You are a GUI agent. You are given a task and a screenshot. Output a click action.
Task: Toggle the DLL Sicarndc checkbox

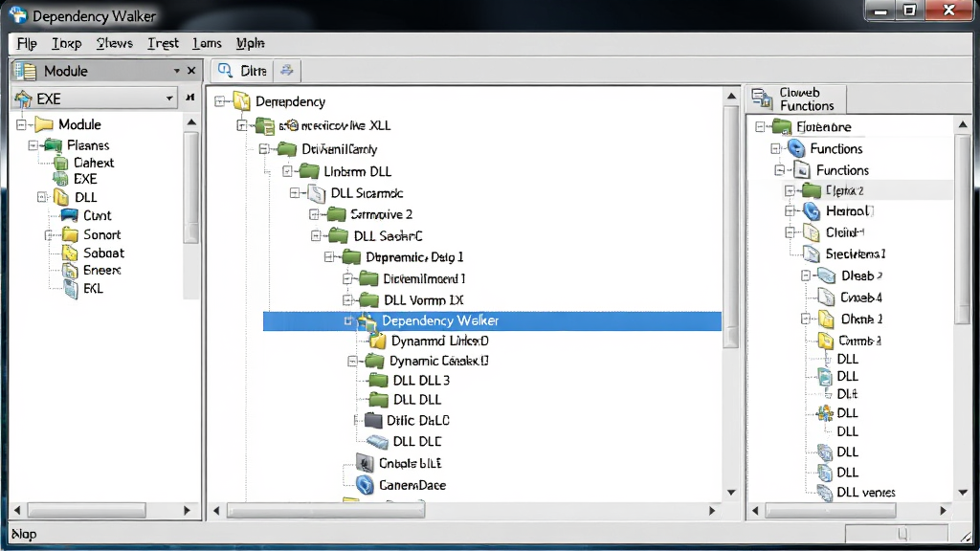(295, 193)
